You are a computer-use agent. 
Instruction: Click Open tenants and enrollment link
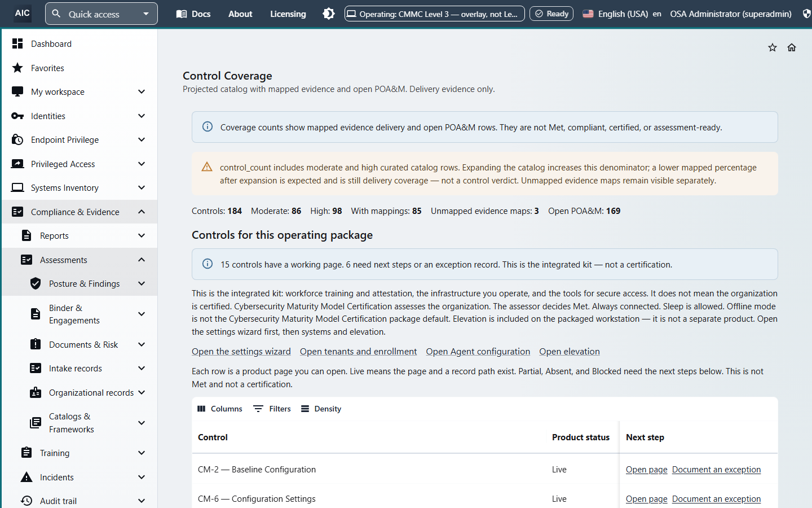click(359, 351)
